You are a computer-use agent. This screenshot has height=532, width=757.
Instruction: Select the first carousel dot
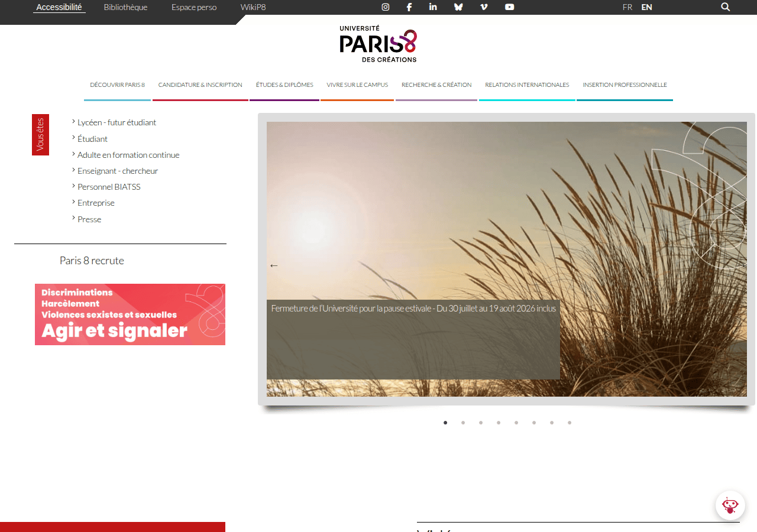(x=445, y=423)
